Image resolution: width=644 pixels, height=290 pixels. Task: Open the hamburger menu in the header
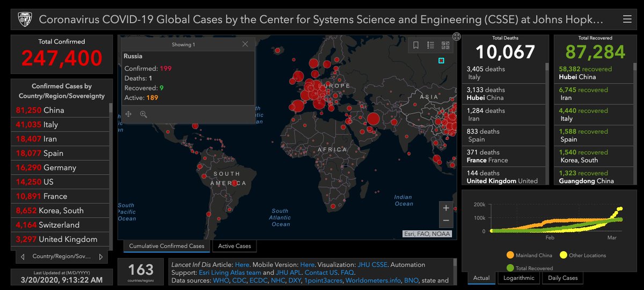627,19
